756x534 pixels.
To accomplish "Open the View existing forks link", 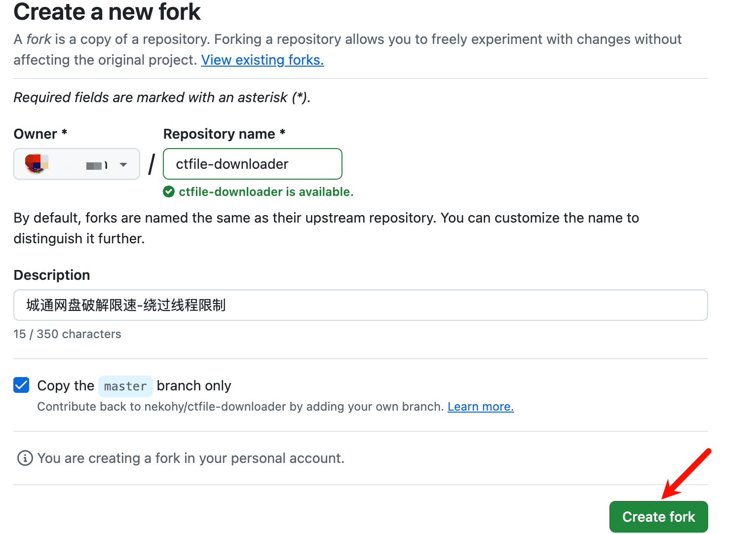I will point(262,60).
